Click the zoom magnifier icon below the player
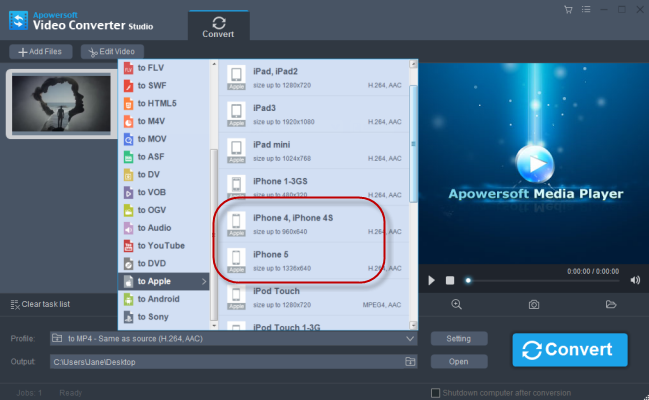 click(x=457, y=304)
